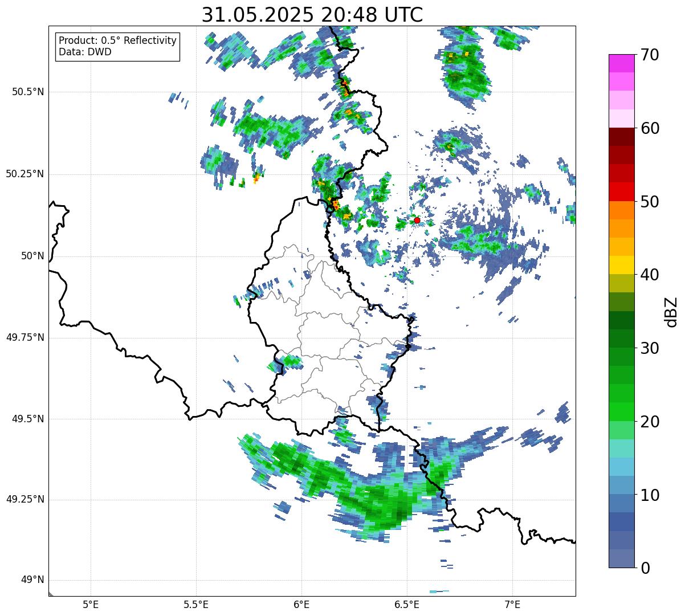The image size is (685, 616).
Task: Click the Product: 0.5° Reflectivity label
Action: coord(117,40)
